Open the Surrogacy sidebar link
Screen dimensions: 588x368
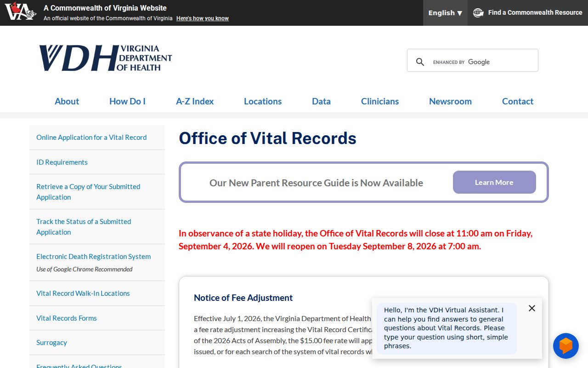pos(52,343)
